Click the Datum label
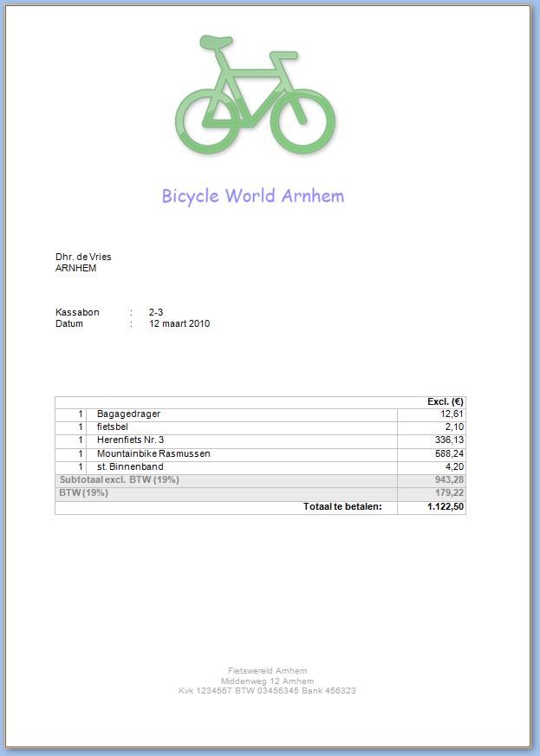Image resolution: width=540 pixels, height=756 pixels. [x=69, y=323]
